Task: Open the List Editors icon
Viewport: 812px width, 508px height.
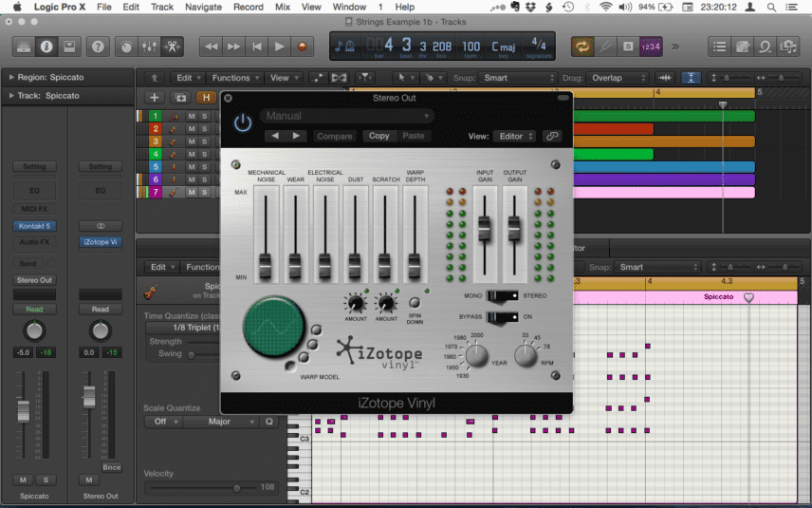Action: tap(719, 47)
